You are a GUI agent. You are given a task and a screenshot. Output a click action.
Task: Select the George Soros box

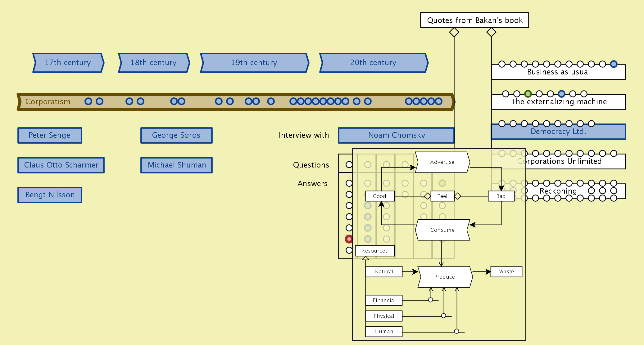point(176,135)
